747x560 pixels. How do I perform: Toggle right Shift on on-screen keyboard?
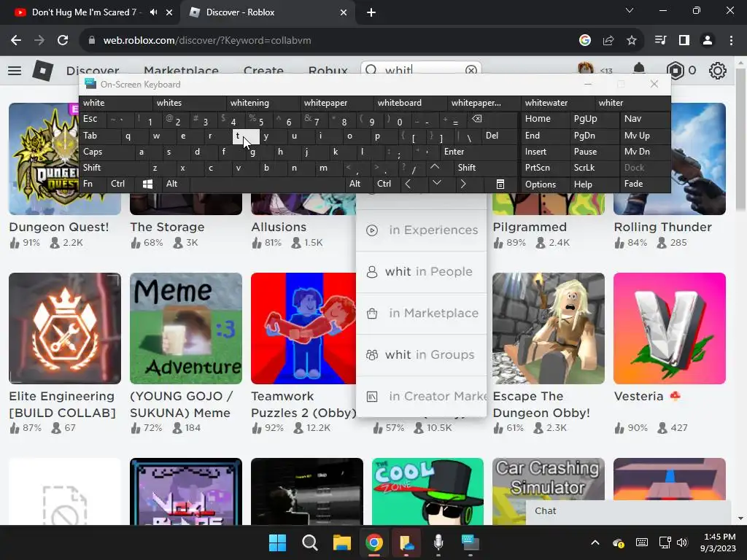(x=485, y=168)
